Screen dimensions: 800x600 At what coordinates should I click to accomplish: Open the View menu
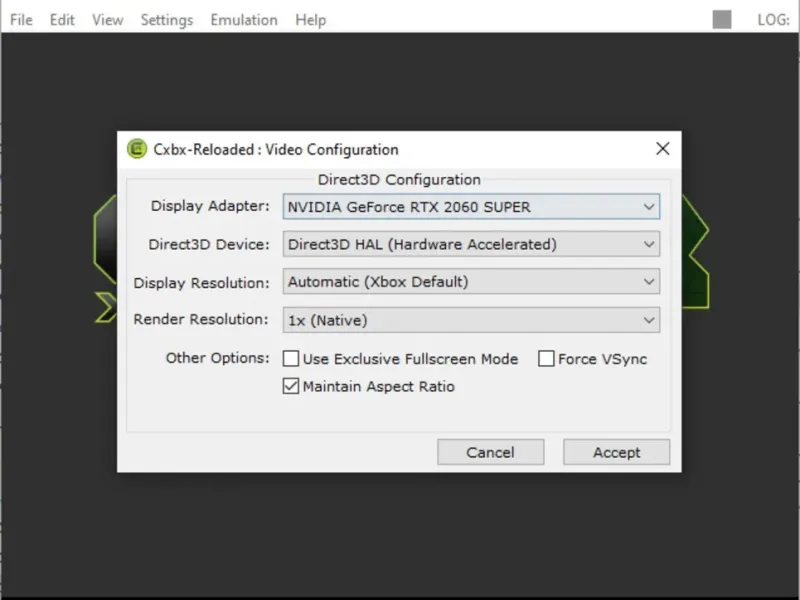(108, 20)
